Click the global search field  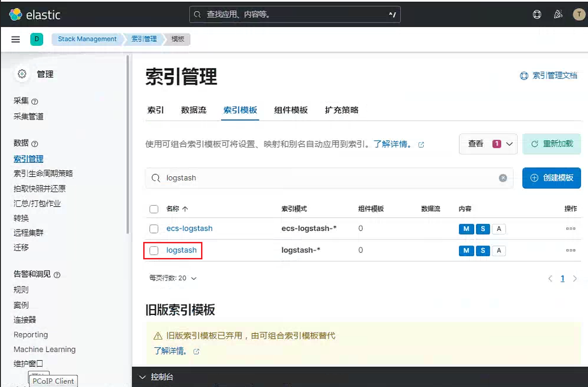295,15
